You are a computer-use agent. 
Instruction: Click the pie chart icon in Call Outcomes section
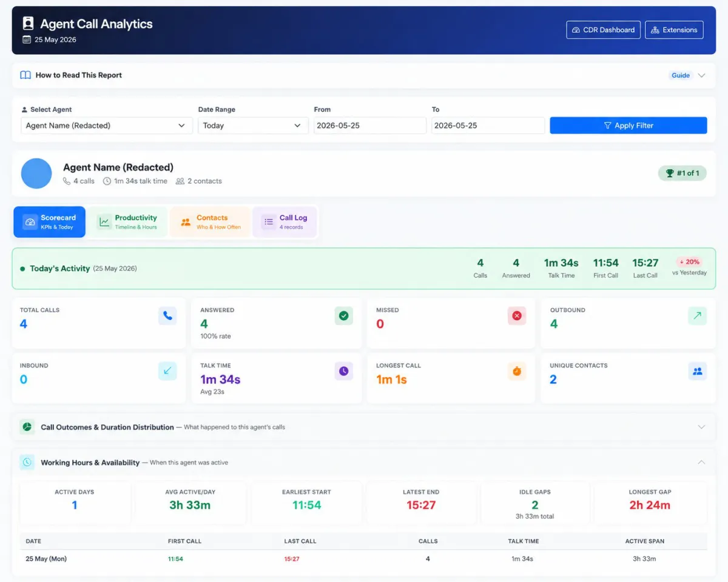coord(27,427)
